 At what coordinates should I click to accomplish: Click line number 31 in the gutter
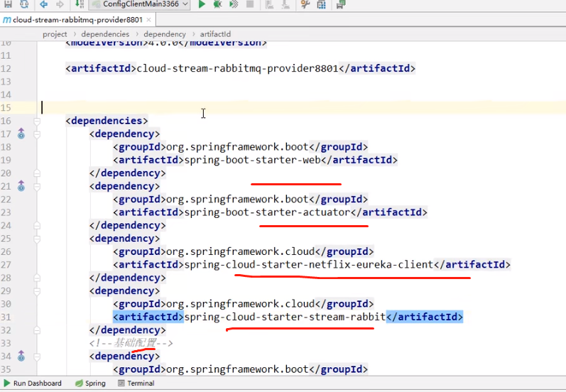(x=6, y=317)
